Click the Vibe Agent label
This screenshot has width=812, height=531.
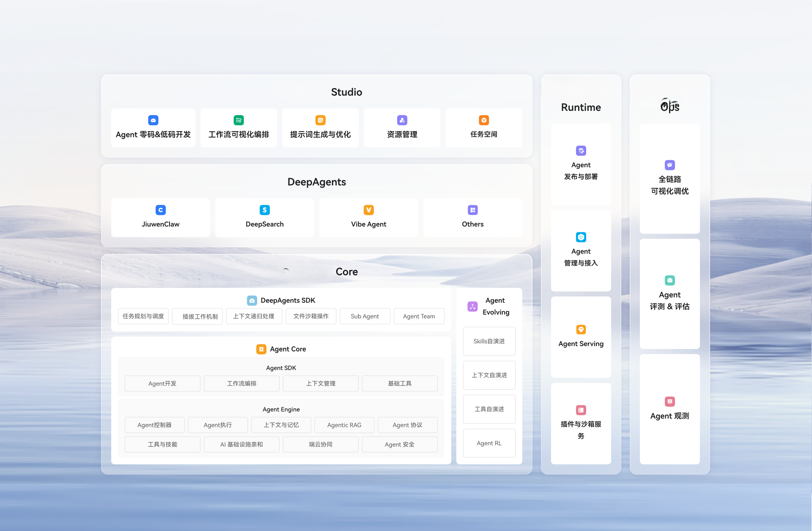click(x=369, y=224)
